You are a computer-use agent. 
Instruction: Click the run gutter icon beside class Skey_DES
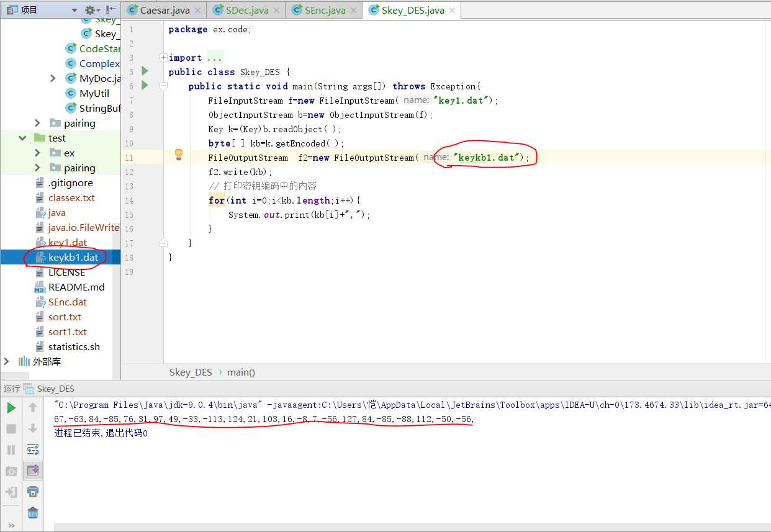[145, 71]
